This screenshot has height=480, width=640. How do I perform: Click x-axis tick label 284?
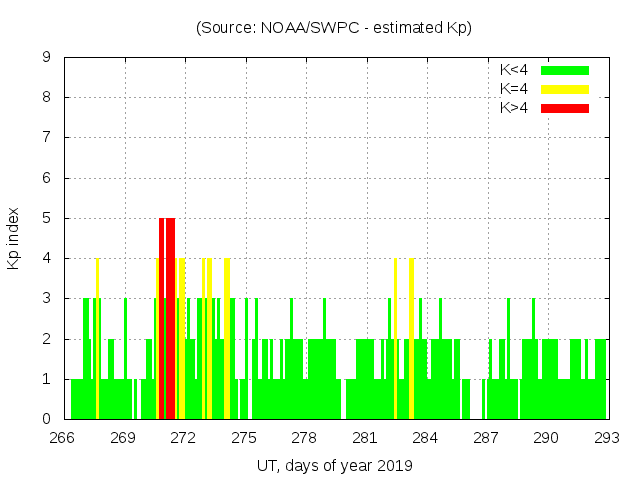[x=425, y=438]
